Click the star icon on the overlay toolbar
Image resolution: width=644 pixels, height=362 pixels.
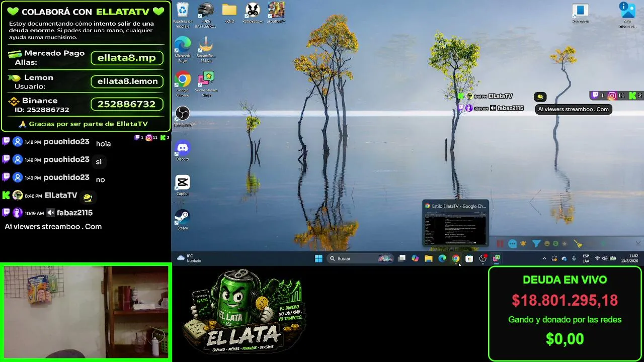(x=565, y=244)
